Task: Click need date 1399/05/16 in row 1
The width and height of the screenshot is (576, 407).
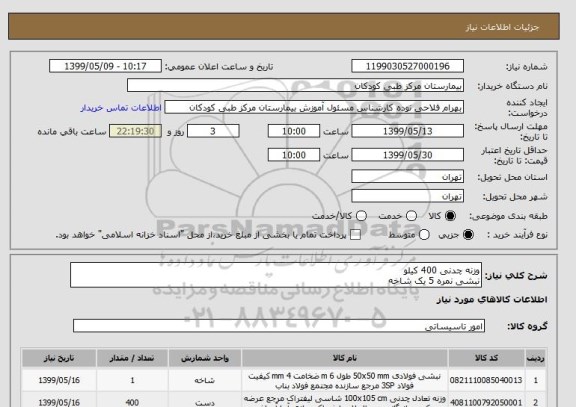Action: 59,380
